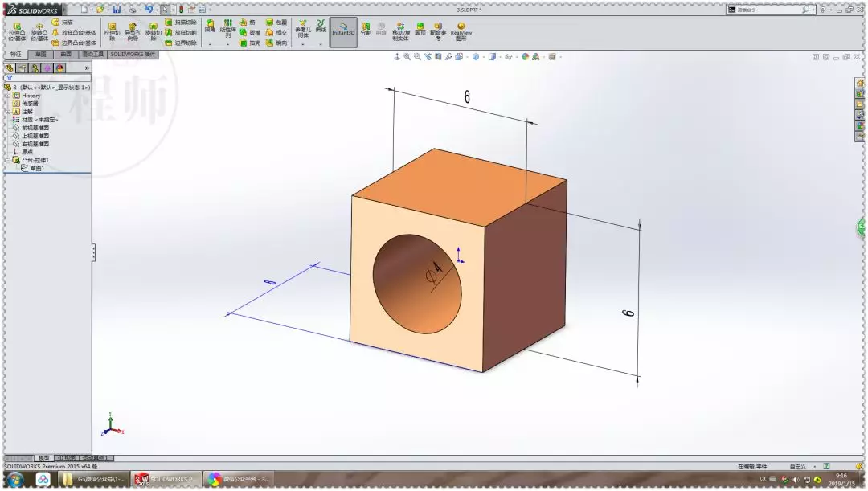Click the Extruded Boss/Base (拉伸凸台/基体) tool
The image size is (868, 491).
coord(17,32)
